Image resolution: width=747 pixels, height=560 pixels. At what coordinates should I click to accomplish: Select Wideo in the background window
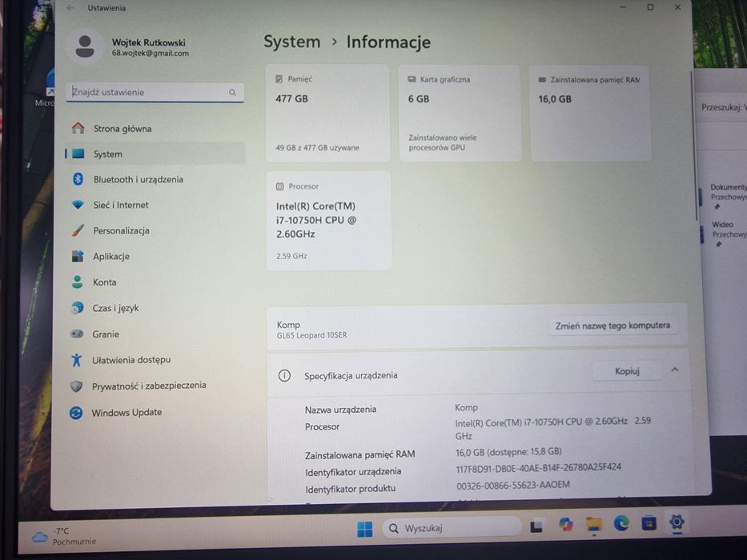pyautogui.click(x=722, y=224)
